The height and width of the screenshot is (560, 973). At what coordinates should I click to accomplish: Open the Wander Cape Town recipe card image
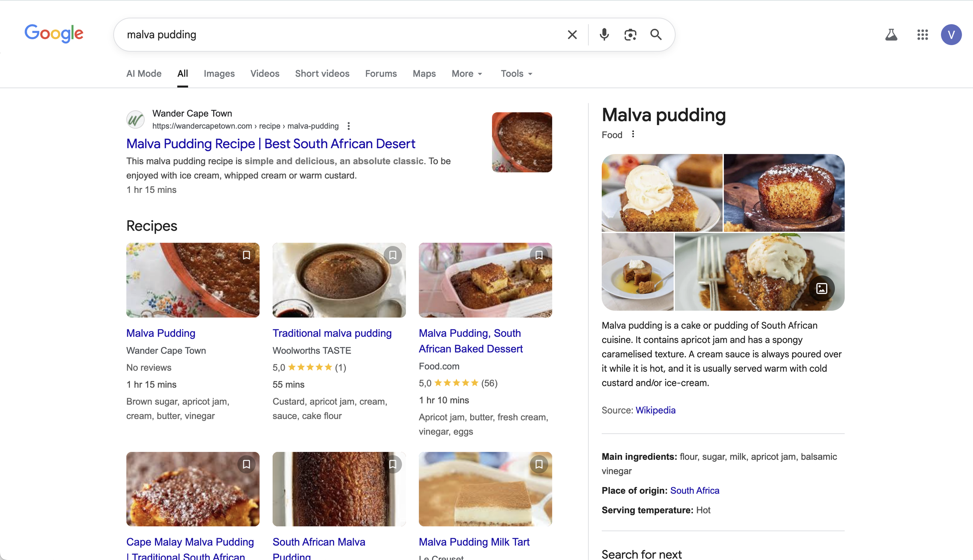click(x=193, y=280)
